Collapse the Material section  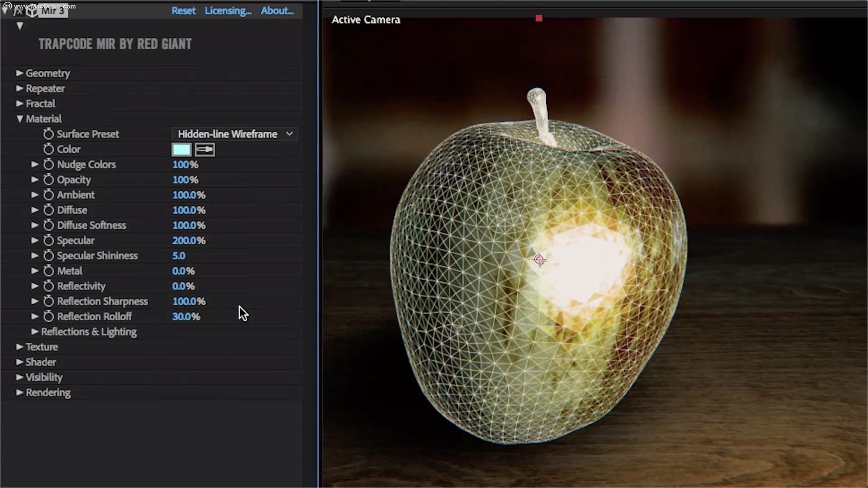pyautogui.click(x=20, y=119)
